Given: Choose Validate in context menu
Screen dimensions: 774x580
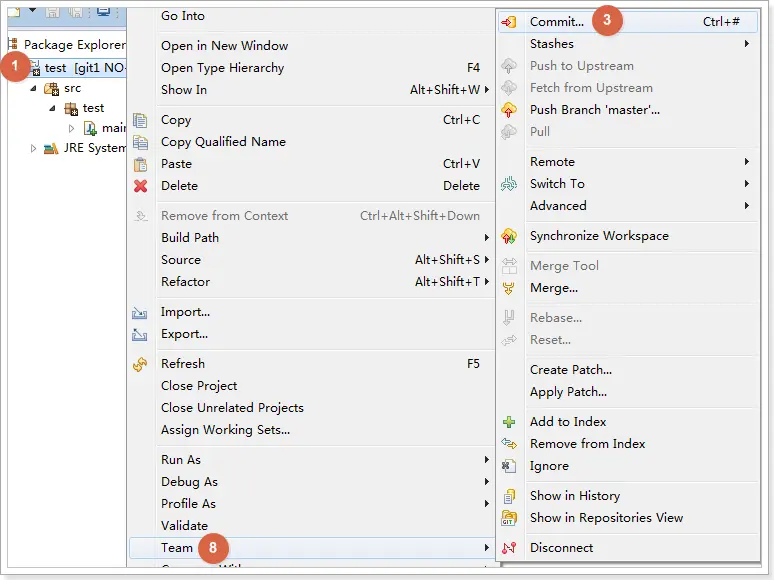Looking at the screenshot, I should (311, 526).
